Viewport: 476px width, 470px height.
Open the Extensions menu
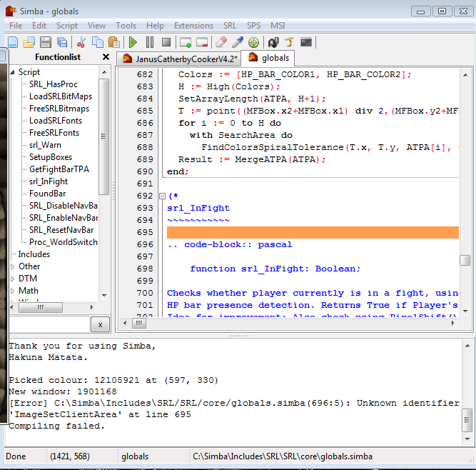tap(193, 26)
